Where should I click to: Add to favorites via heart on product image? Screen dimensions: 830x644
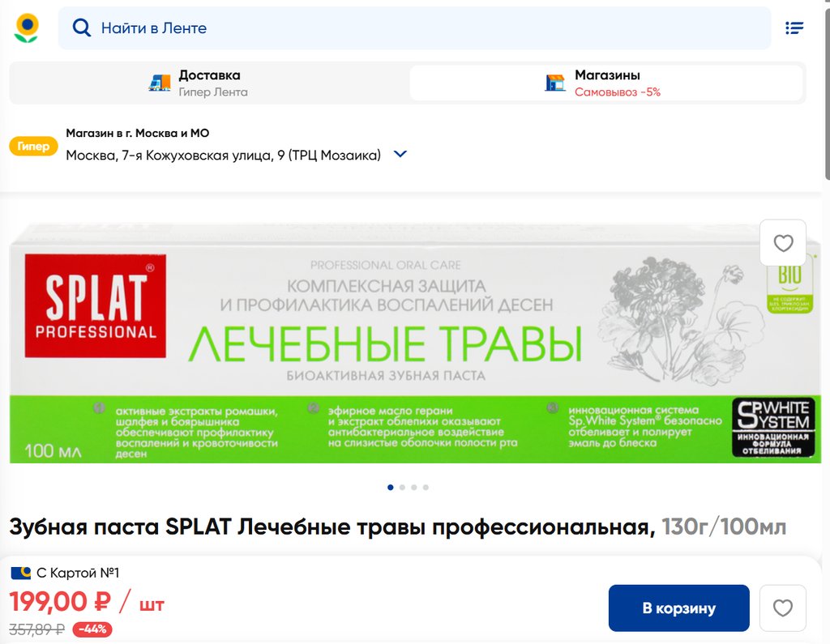click(x=783, y=243)
